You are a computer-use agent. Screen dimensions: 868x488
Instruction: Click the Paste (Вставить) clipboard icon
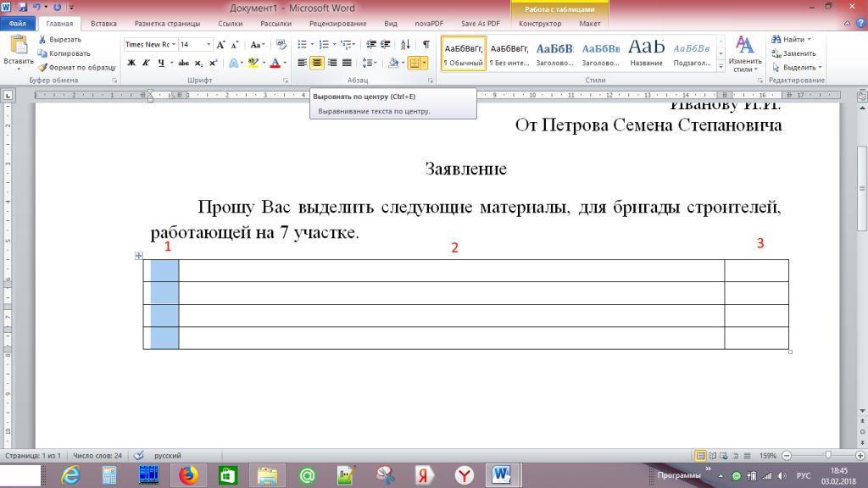18,46
